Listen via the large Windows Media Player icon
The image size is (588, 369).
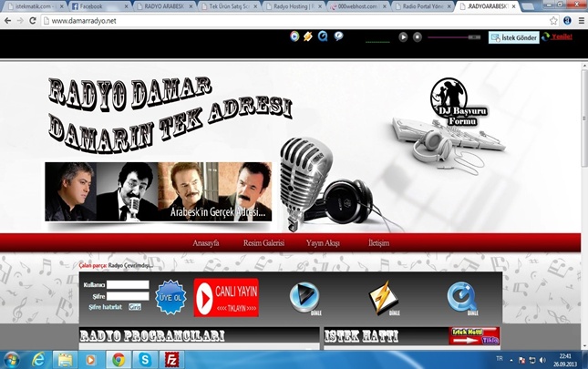coord(304,298)
